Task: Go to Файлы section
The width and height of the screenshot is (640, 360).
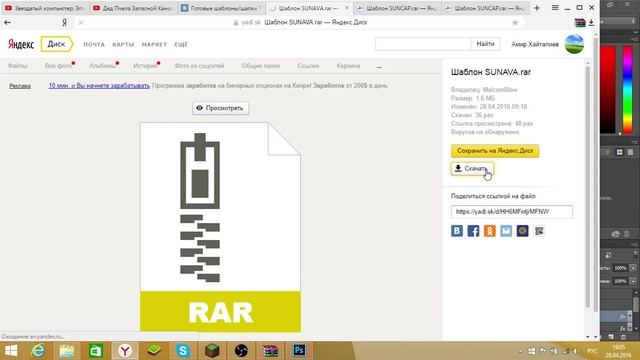Action: tap(18, 66)
